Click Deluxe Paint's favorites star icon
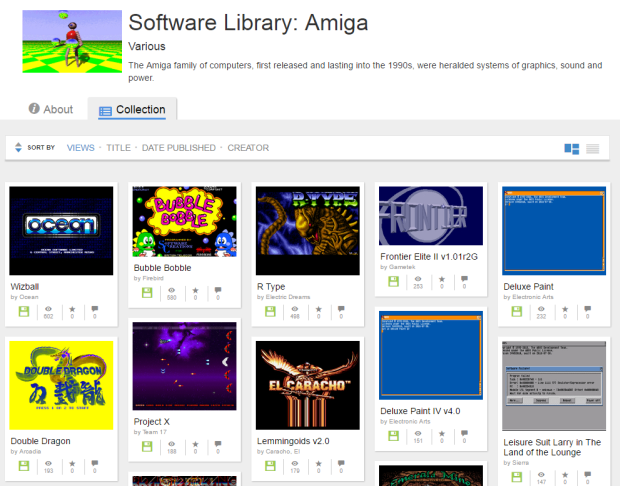 click(x=565, y=309)
